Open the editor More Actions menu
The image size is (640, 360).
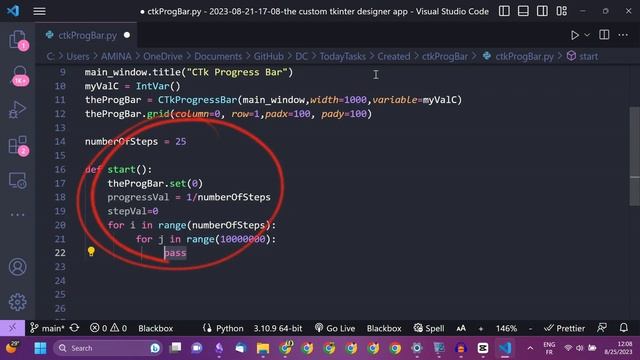(x=623, y=35)
